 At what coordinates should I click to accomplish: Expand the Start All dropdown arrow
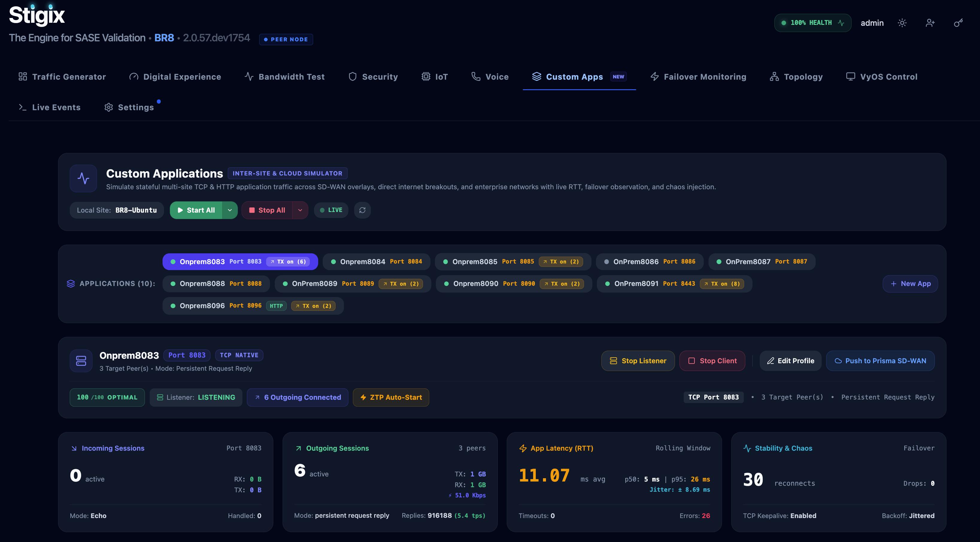pyautogui.click(x=230, y=210)
